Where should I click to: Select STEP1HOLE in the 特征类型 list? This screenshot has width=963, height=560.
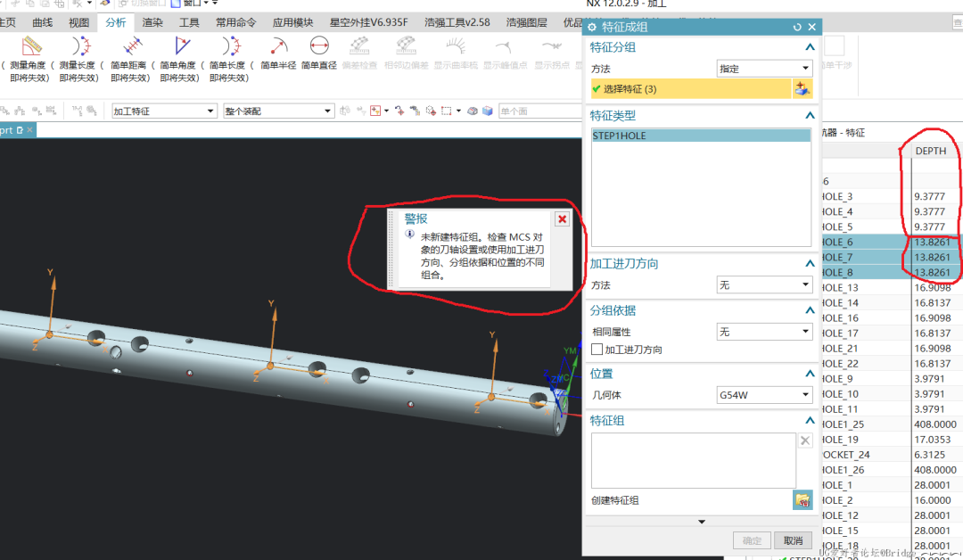(701, 136)
